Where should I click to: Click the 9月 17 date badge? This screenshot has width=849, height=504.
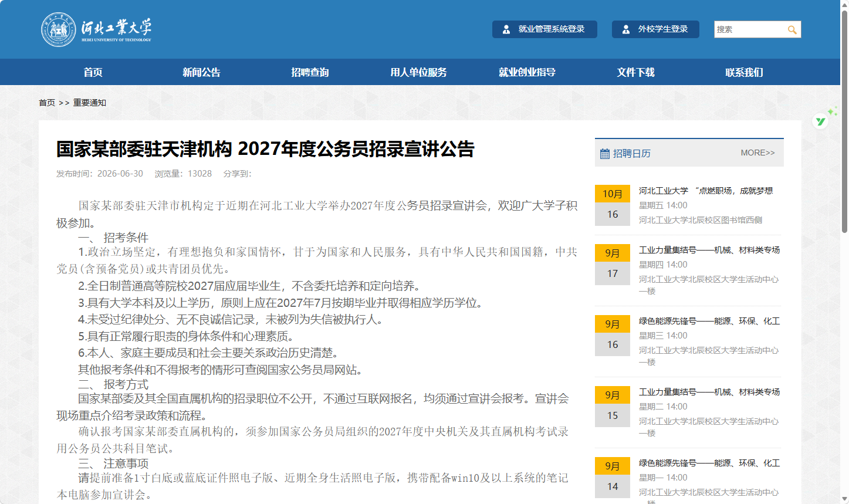click(x=613, y=265)
